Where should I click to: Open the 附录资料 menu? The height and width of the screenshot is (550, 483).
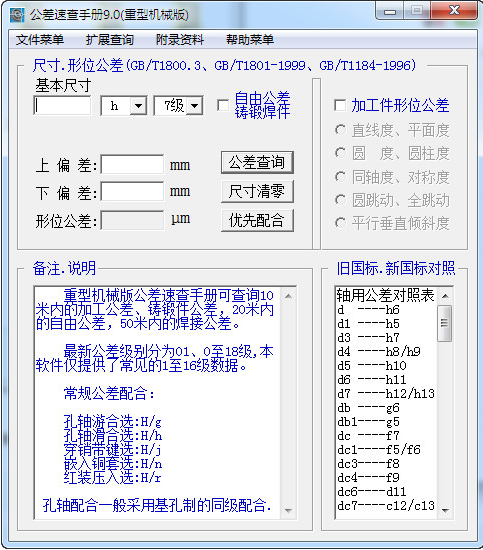coord(180,40)
